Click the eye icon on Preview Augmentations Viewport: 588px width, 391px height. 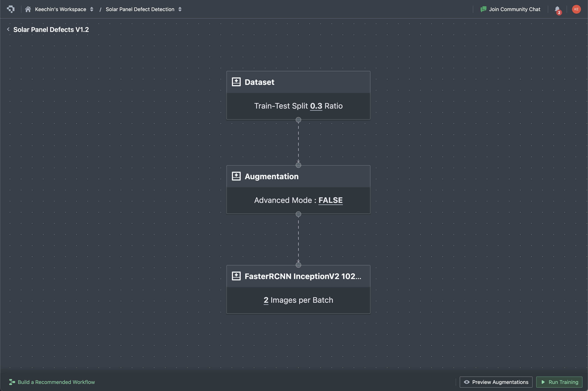coord(467,382)
